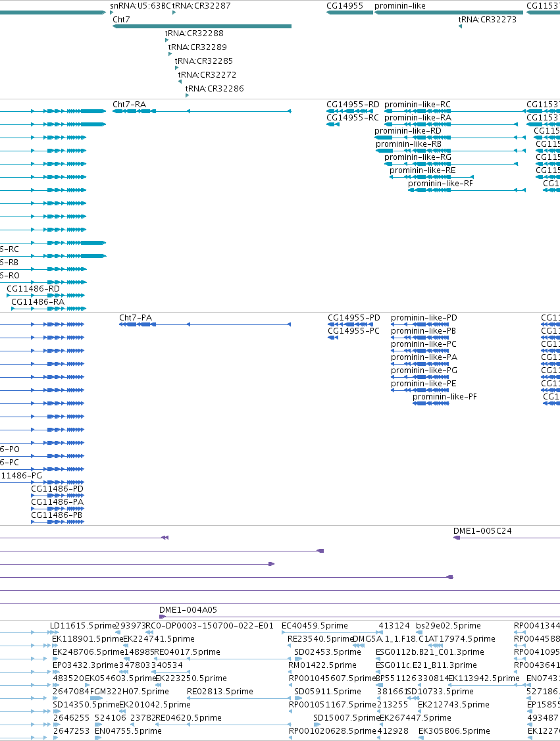Select the DME1-005C24 clone feature
Screen dimensions: 560x741
tap(507, 538)
